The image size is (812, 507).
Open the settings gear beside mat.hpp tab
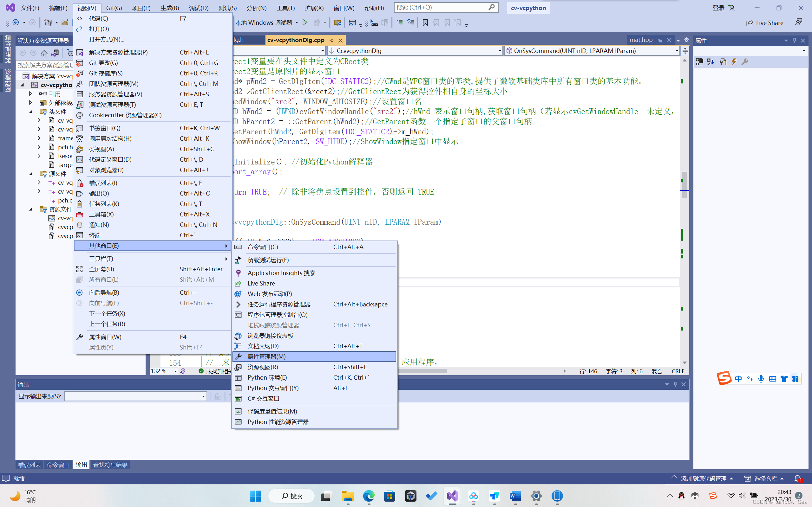pyautogui.click(x=686, y=40)
